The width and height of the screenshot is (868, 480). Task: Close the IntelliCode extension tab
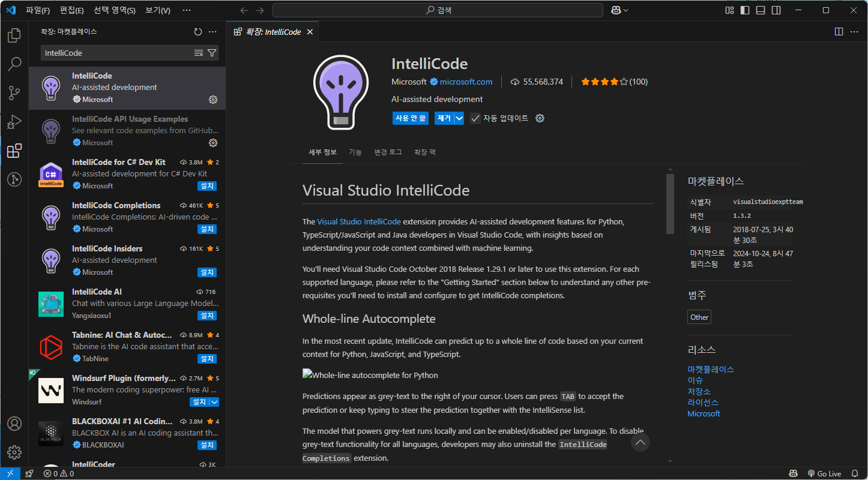point(310,32)
